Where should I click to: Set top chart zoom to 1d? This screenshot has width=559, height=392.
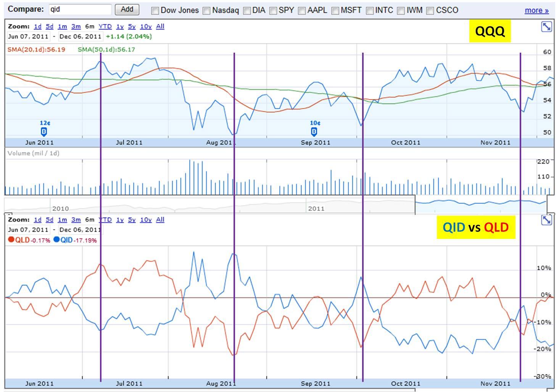(37, 26)
